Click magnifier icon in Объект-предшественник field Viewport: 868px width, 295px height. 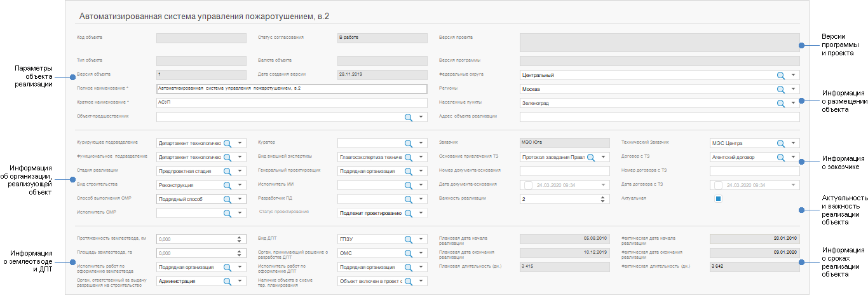pyautogui.click(x=409, y=117)
